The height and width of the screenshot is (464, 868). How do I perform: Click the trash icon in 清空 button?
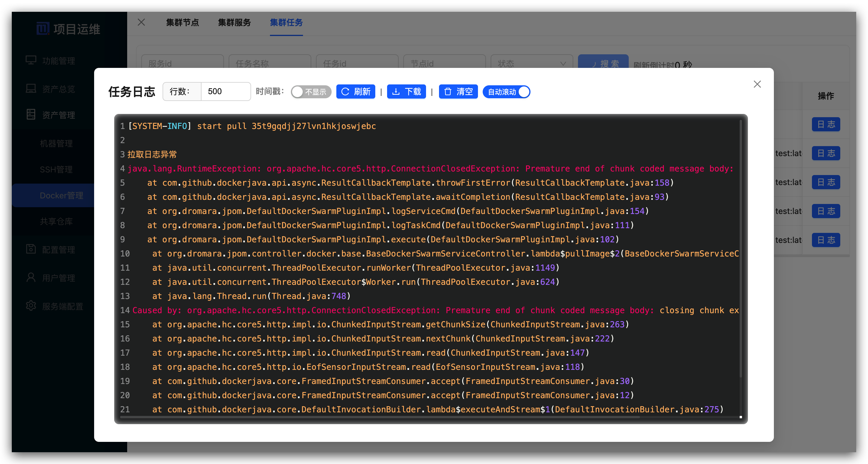[x=448, y=92]
